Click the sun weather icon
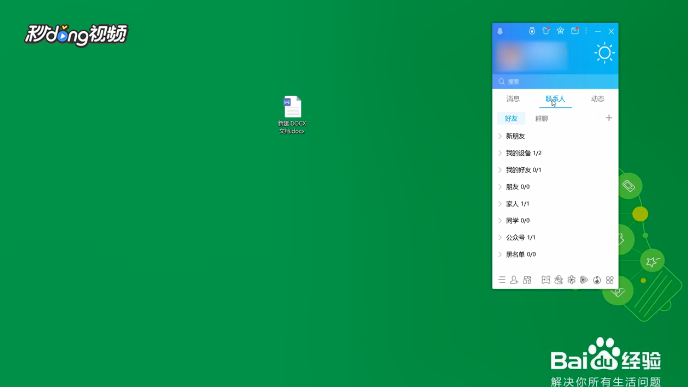The width and height of the screenshot is (688, 387). click(x=604, y=53)
